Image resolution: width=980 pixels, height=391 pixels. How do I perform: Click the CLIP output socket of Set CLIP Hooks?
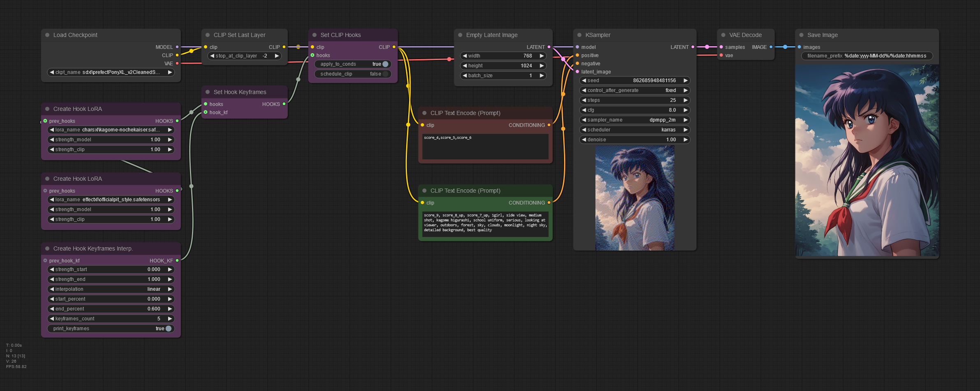(x=394, y=47)
